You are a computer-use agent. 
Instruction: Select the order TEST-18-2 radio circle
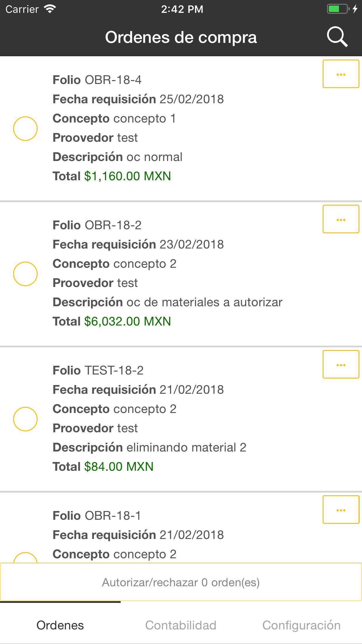[x=25, y=419]
